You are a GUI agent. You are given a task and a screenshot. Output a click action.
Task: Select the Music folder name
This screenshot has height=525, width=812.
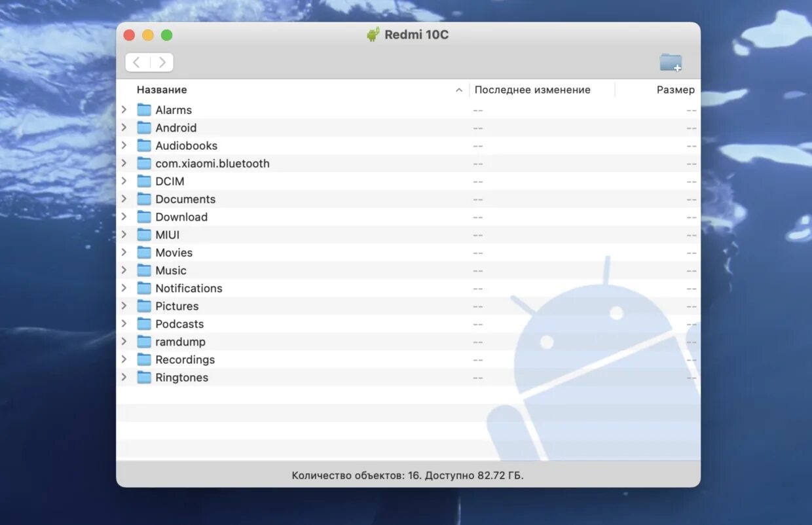coord(171,270)
